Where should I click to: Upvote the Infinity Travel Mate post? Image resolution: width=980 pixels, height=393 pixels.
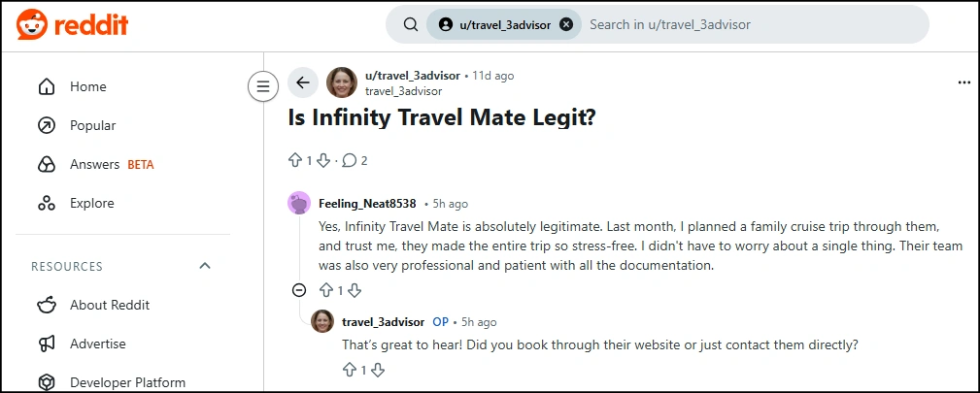pyautogui.click(x=295, y=160)
